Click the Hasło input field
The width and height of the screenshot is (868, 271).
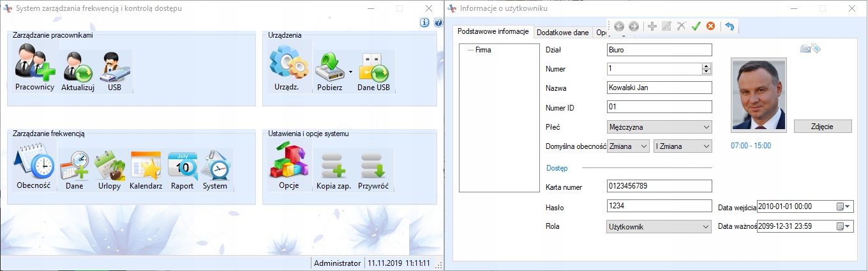coord(659,206)
